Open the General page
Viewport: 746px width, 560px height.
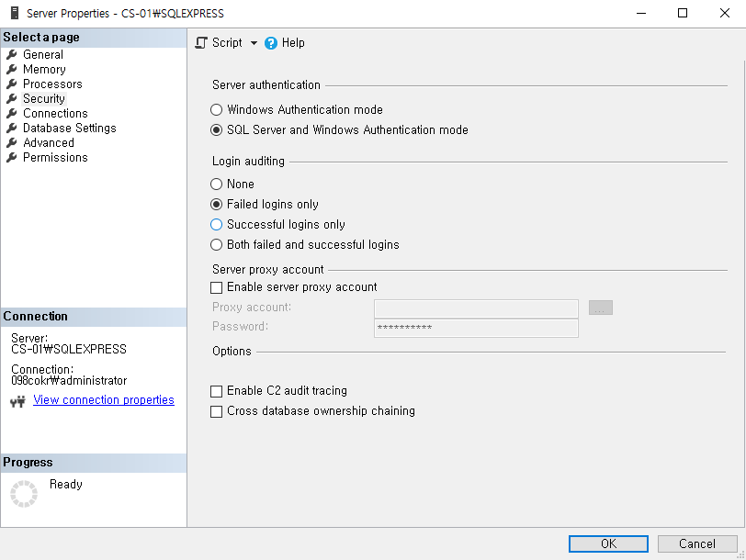click(42, 55)
